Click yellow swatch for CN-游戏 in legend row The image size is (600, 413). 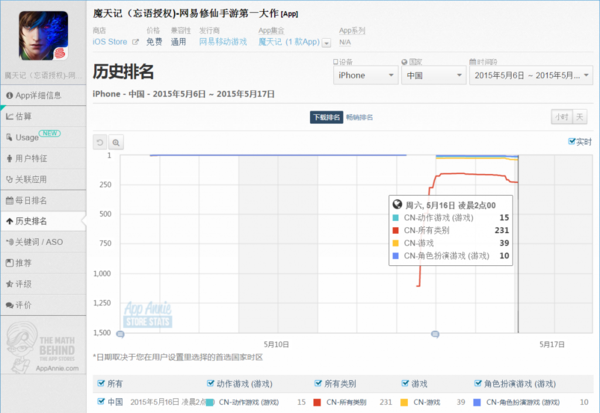(404, 402)
